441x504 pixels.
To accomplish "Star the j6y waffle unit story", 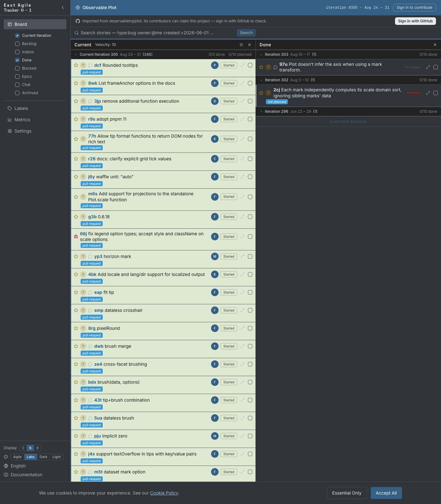I will pyautogui.click(x=76, y=177).
